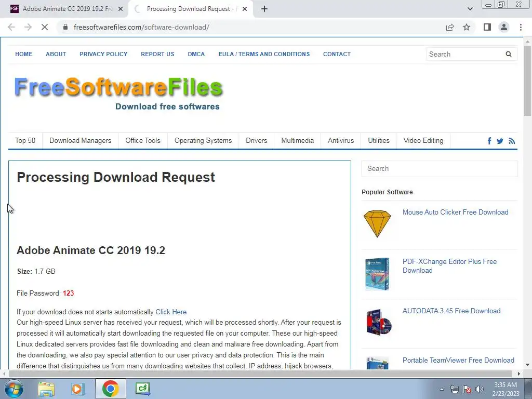The image size is (532, 399).
Task: Open the CONTACT page
Action: 337,54
